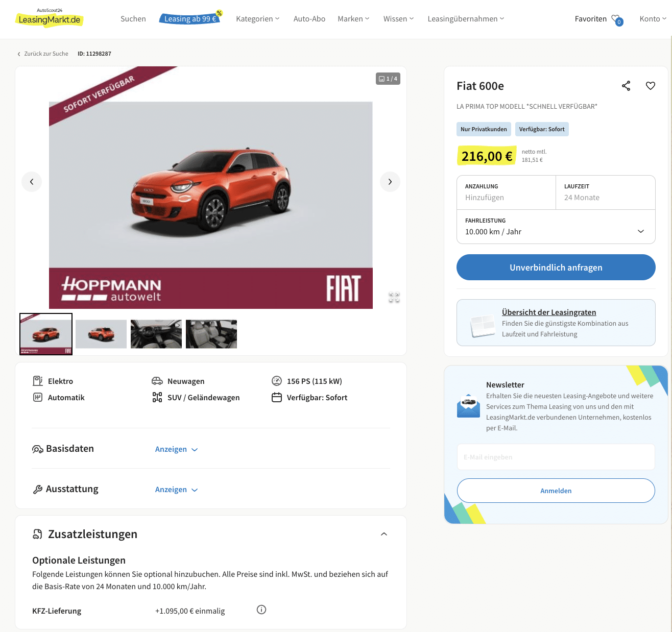Open Leasing ab 99 € offers
The height and width of the screenshot is (632, 672).
(x=190, y=18)
